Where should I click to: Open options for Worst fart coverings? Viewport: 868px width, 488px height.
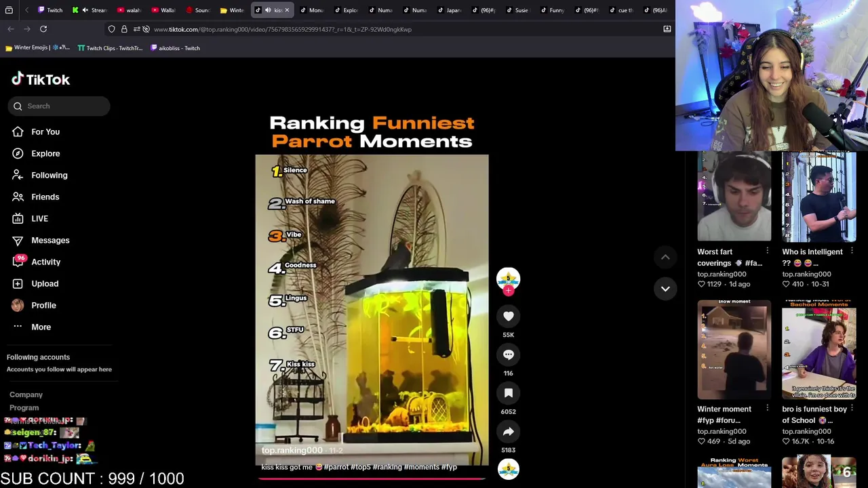click(x=767, y=251)
